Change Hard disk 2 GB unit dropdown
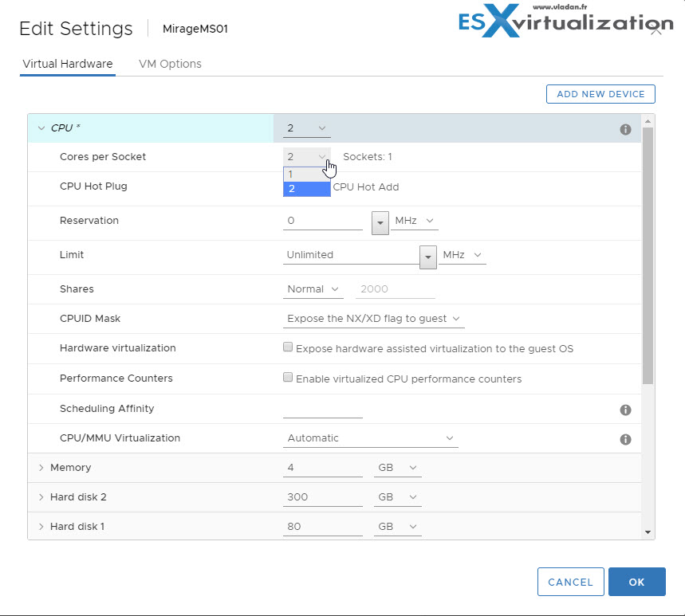Viewport: 685px width, 616px height. click(x=398, y=496)
